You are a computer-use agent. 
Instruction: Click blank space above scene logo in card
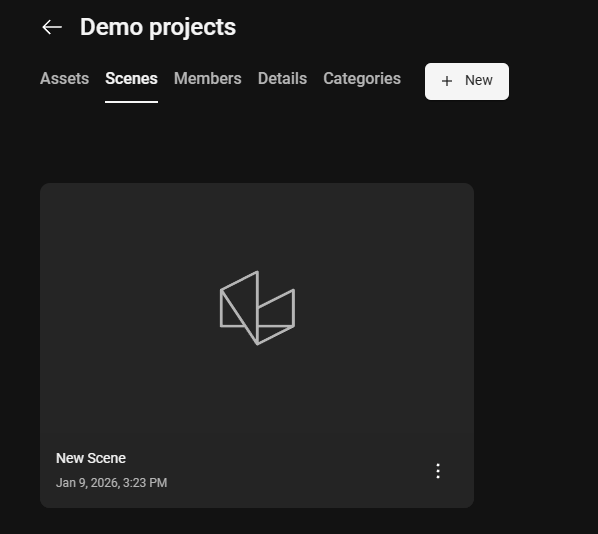coord(257,225)
